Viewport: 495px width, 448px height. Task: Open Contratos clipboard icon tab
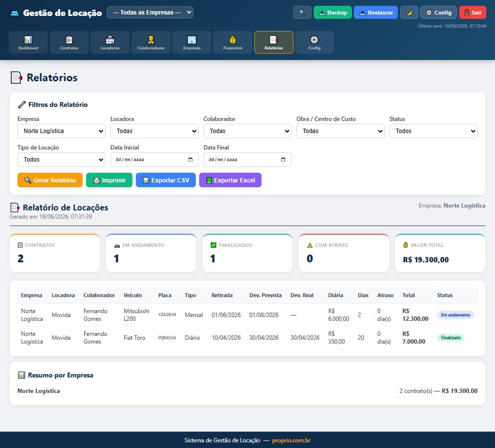click(x=69, y=43)
